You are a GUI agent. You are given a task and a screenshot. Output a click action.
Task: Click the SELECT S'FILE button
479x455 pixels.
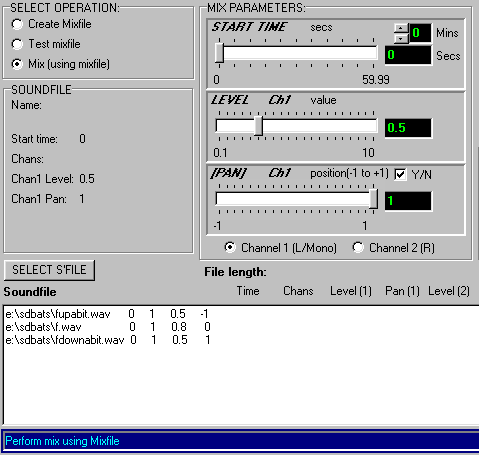49,270
